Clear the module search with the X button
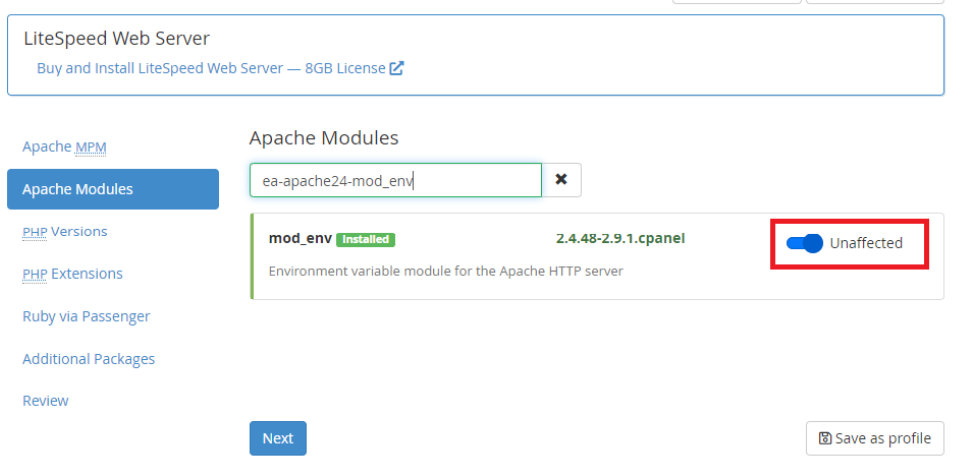Screen dimensions: 973x464 pyautogui.click(x=562, y=180)
